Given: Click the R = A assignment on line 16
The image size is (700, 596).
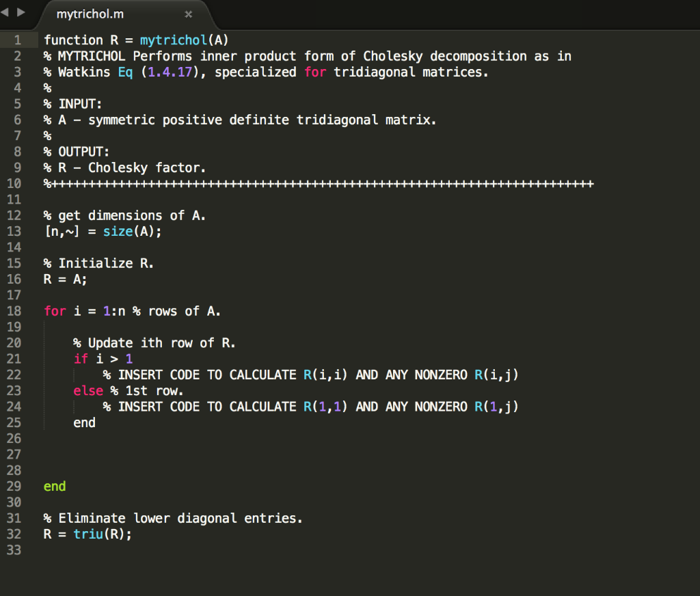Looking at the screenshot, I should pos(65,279).
